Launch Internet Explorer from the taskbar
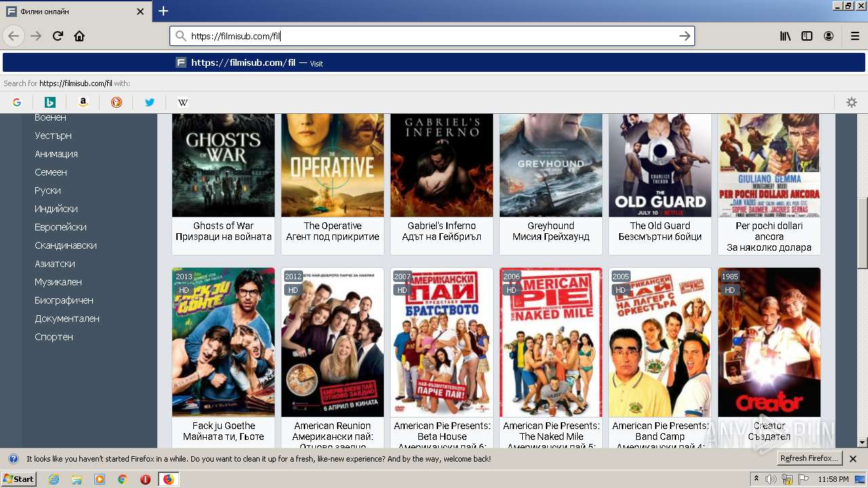Image resolution: width=868 pixels, height=488 pixels. 54,479
